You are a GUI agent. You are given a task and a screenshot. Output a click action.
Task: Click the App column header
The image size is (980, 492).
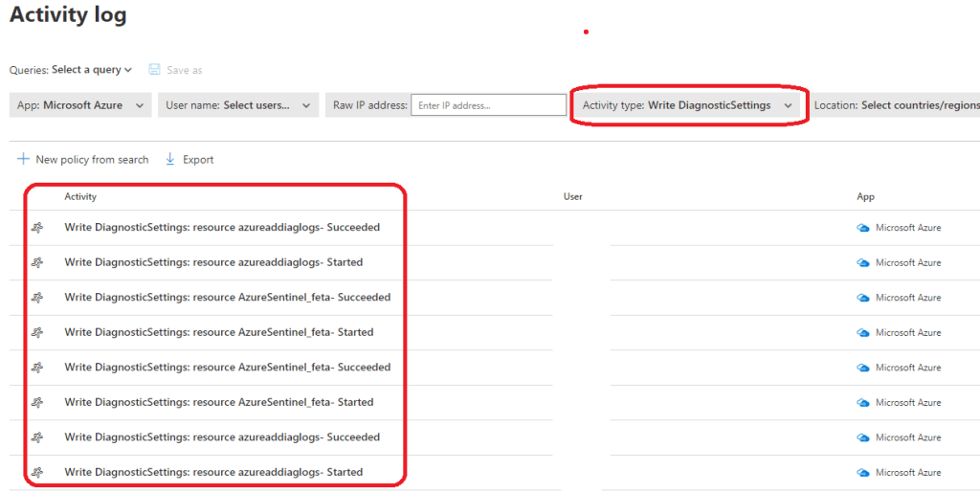click(865, 196)
